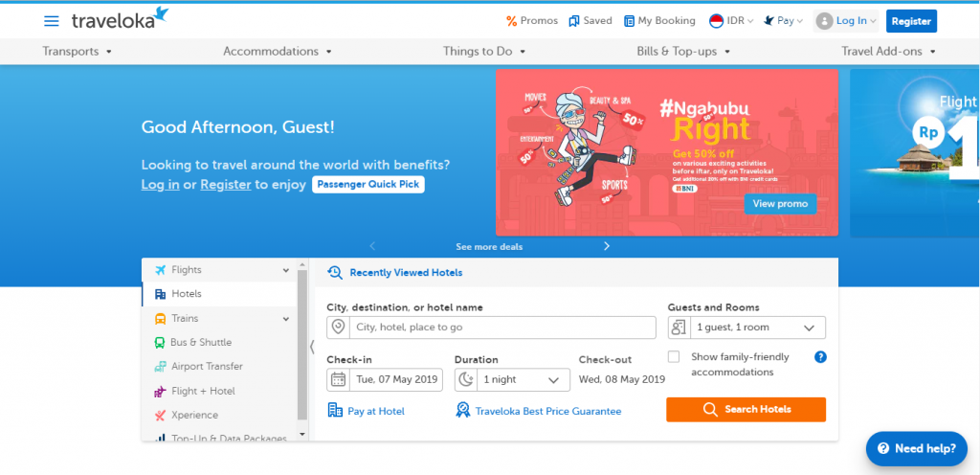980x475 pixels.
Task: Open the Transports menu
Action: 77,52
